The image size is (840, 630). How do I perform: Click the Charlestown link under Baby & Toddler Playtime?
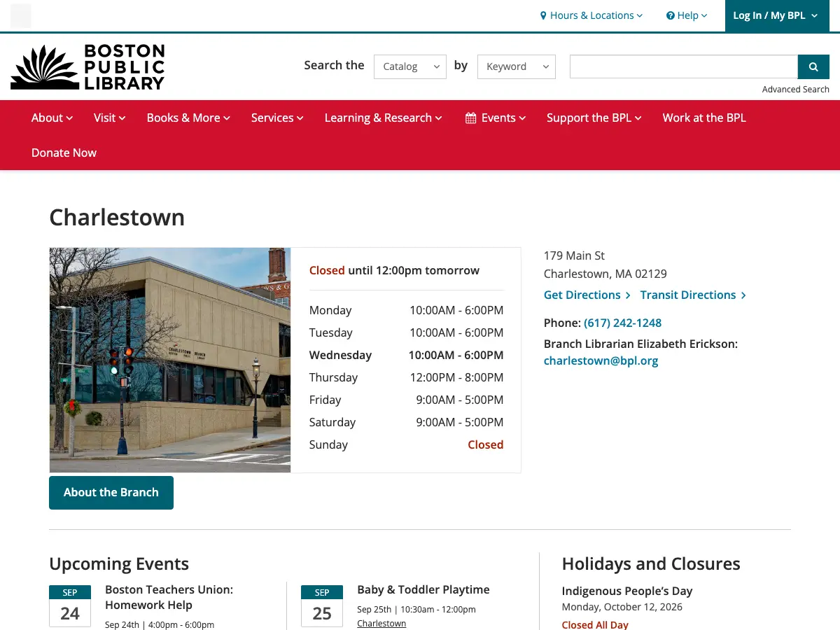(381, 623)
